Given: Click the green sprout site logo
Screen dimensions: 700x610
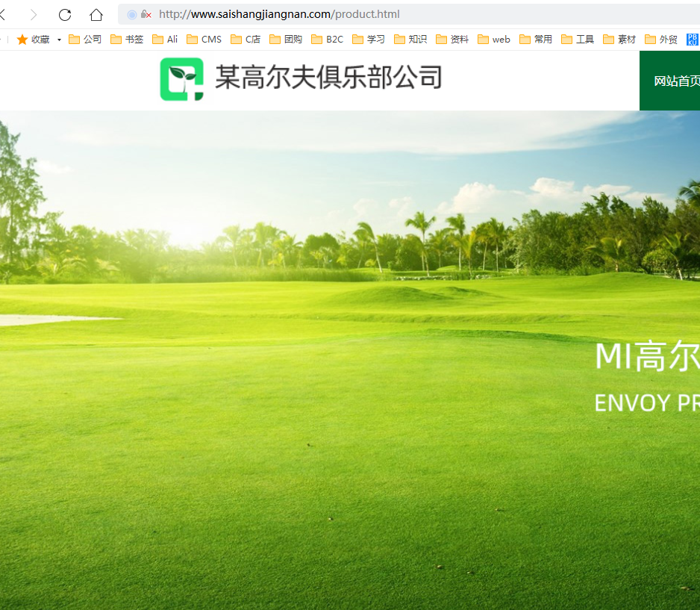Looking at the screenshot, I should click(x=181, y=79).
